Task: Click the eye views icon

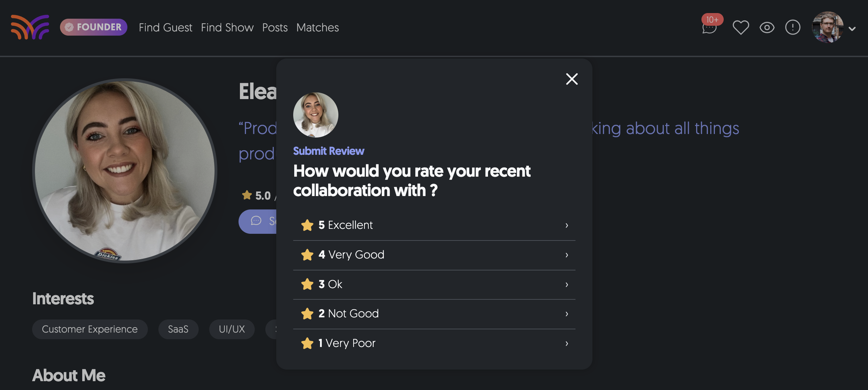Action: [x=767, y=28]
